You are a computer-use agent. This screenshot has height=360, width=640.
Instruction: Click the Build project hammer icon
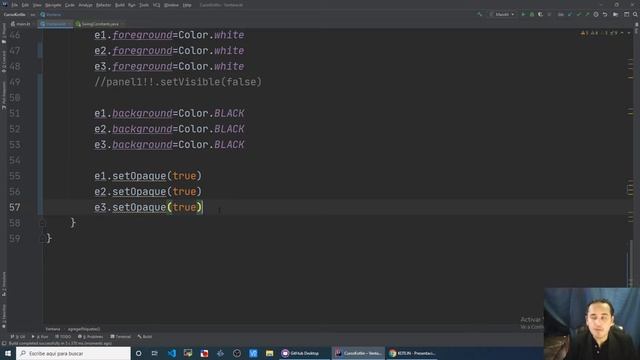[480, 14]
